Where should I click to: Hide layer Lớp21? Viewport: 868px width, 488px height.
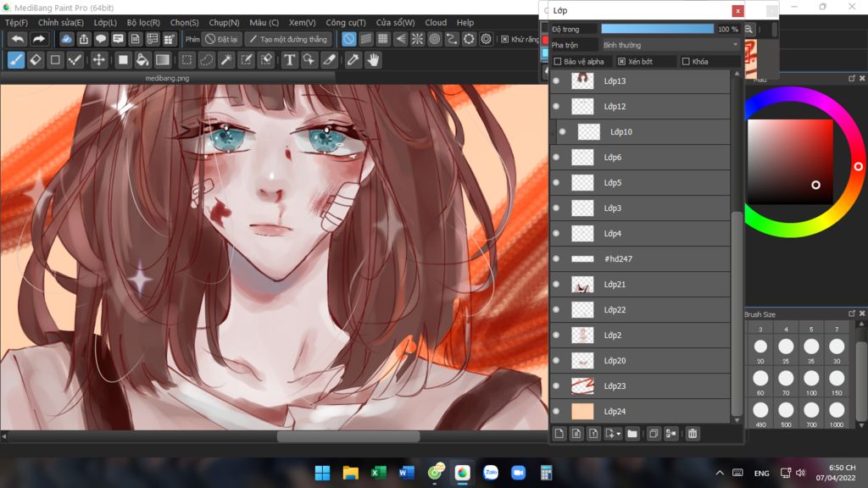coord(556,285)
